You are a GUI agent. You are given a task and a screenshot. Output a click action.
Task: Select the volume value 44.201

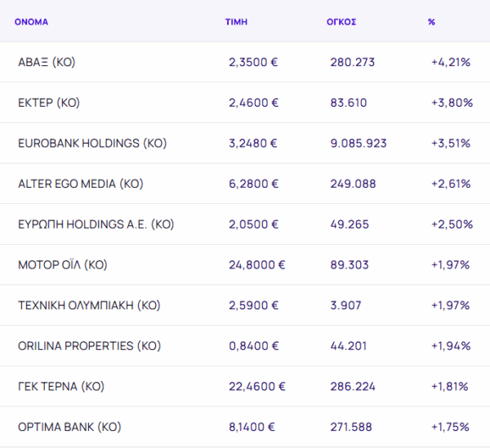(349, 346)
